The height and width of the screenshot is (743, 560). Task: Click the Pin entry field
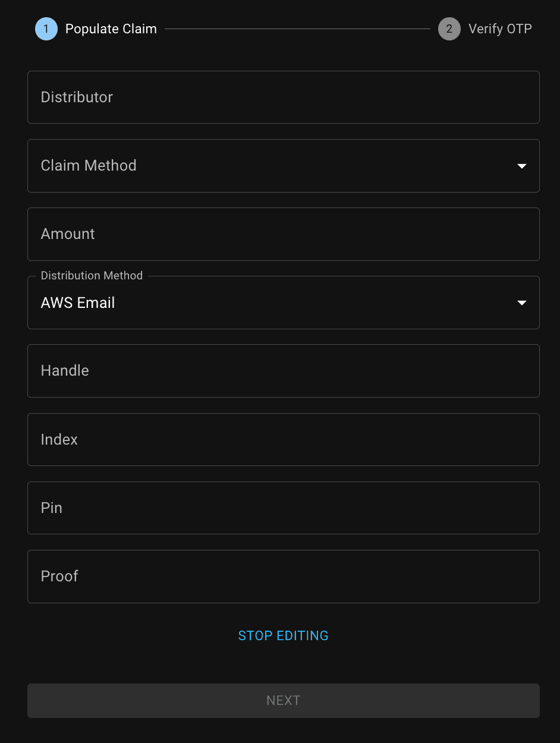pyautogui.click(x=284, y=508)
